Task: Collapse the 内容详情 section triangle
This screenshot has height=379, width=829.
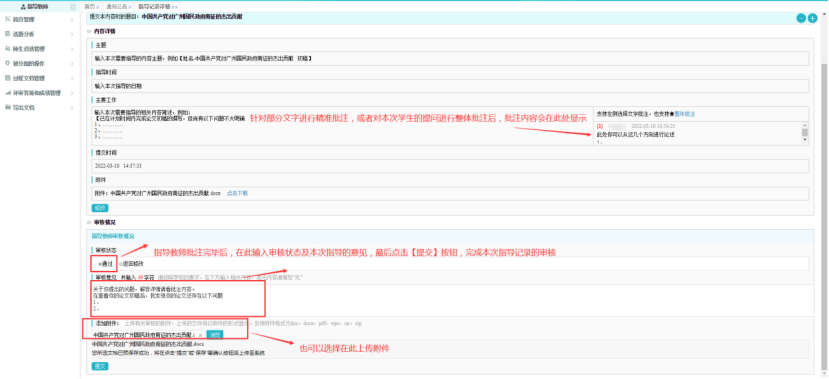Action: click(89, 31)
